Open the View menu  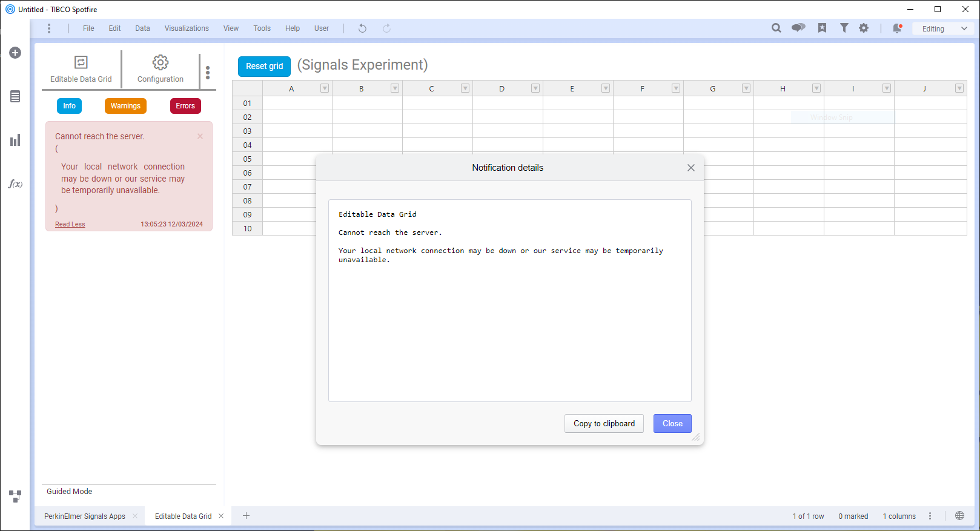point(231,28)
